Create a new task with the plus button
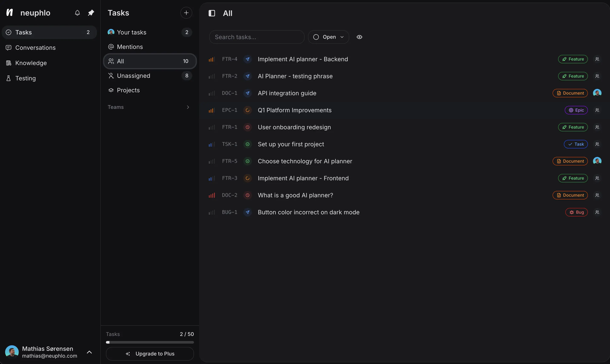 click(x=186, y=13)
